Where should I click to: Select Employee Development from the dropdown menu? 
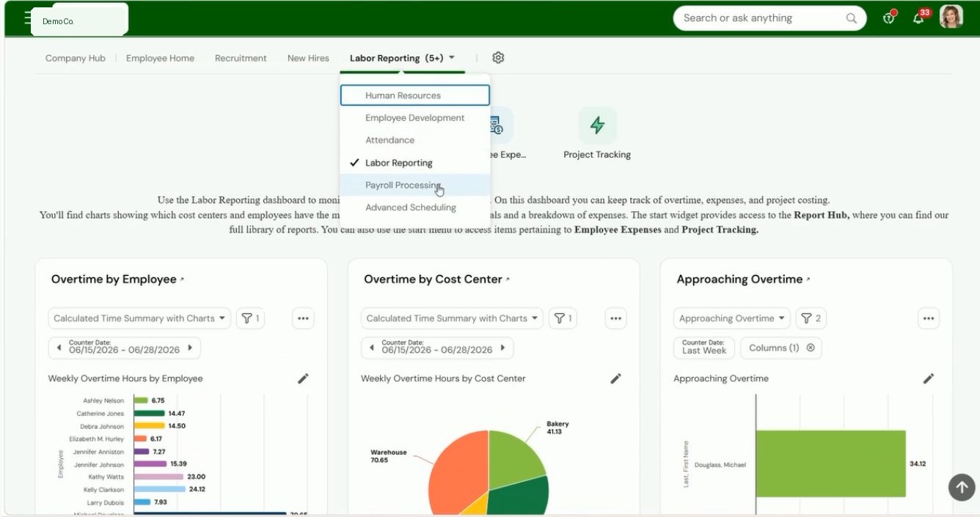click(x=414, y=118)
